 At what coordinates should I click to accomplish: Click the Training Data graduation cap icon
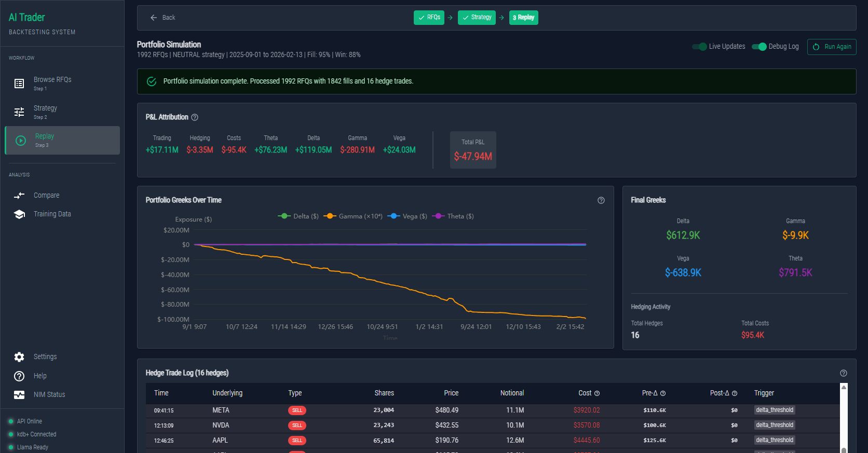pos(19,214)
